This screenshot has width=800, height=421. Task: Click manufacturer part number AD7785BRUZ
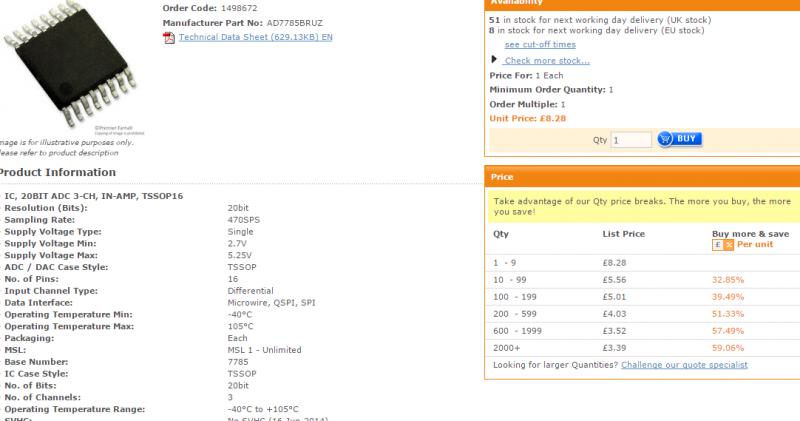pos(294,21)
